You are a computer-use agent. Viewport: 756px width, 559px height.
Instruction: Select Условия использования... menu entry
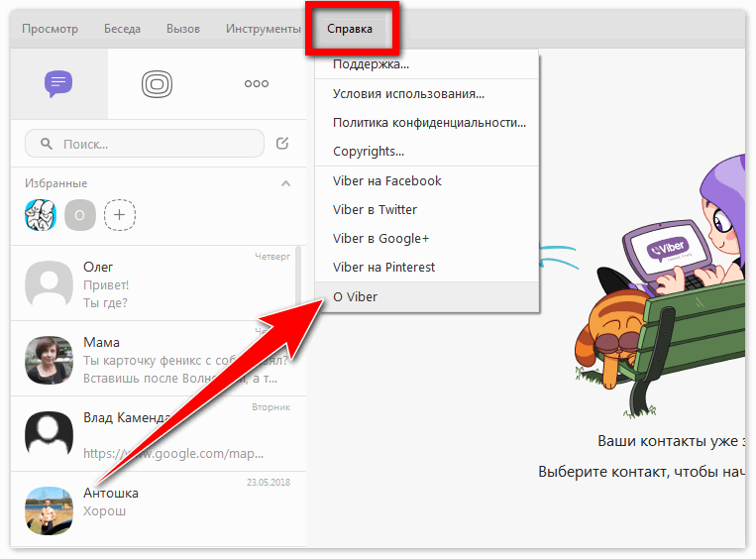(427, 93)
